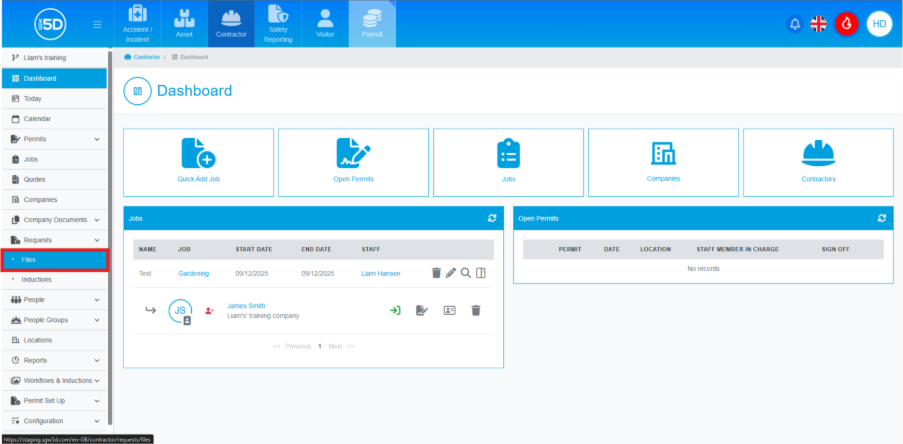Edit the Gardening job with pencil icon
Viewport: 903px width, 444px height.
tap(451, 273)
